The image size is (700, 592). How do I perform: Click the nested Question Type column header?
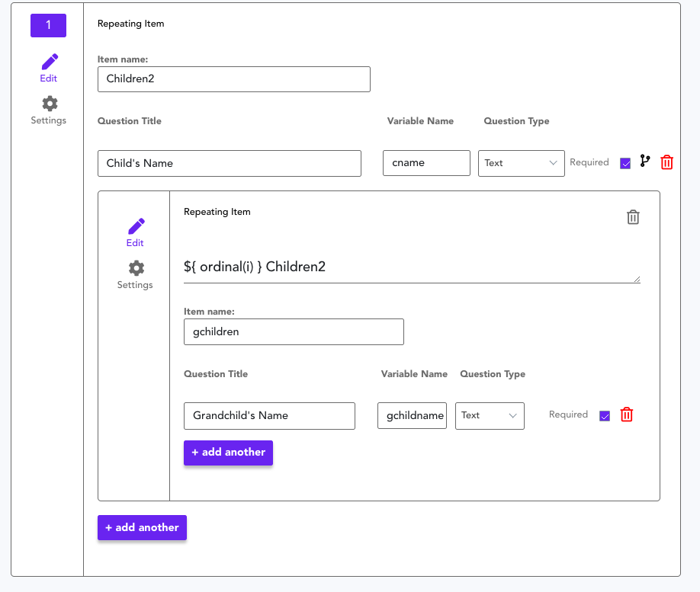tap(493, 374)
